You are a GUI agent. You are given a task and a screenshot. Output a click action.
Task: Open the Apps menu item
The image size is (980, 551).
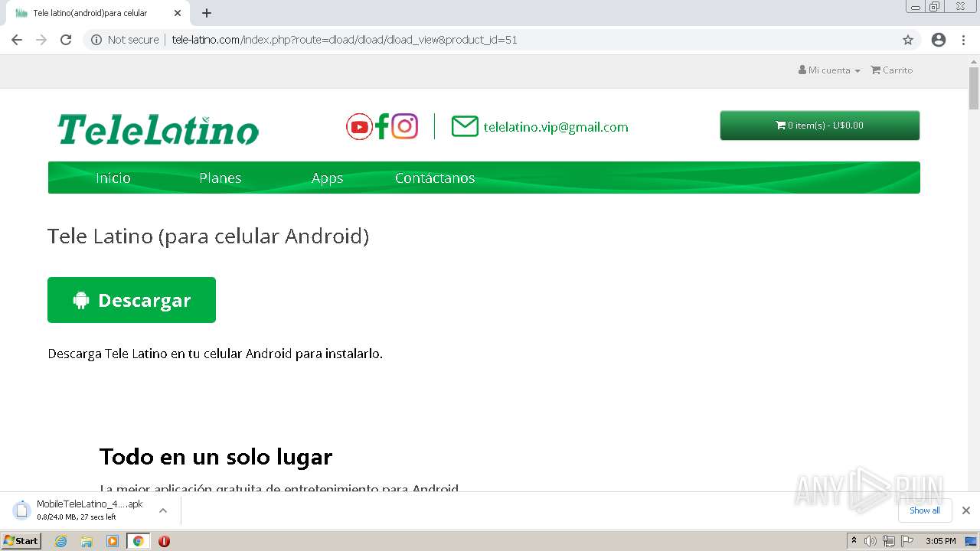(x=328, y=178)
